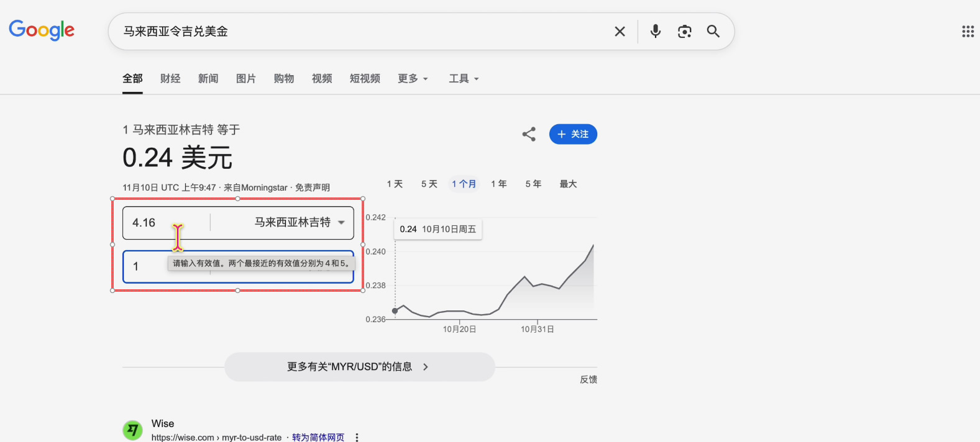This screenshot has height=442, width=980.
Task: Open search by image camera icon
Action: pos(685,32)
